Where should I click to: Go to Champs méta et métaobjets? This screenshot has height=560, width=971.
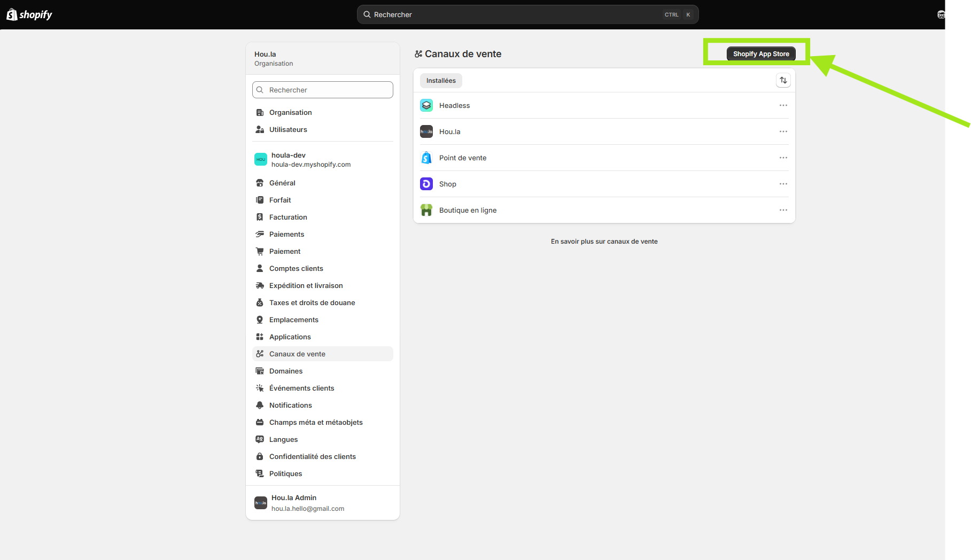(323, 422)
